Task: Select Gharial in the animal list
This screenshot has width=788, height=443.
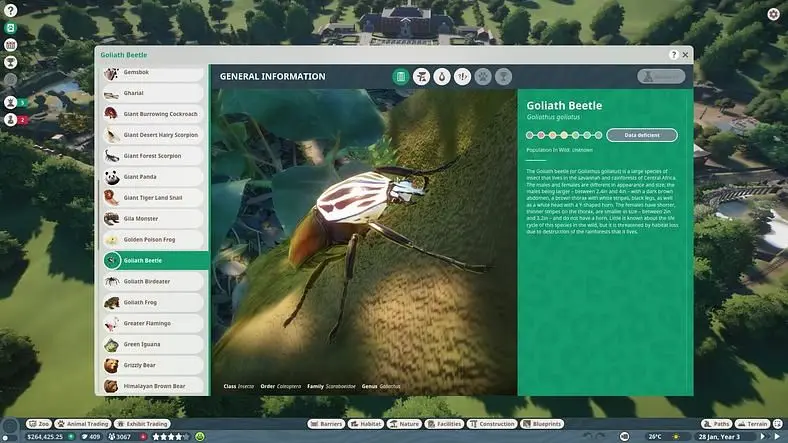Action: click(x=153, y=93)
